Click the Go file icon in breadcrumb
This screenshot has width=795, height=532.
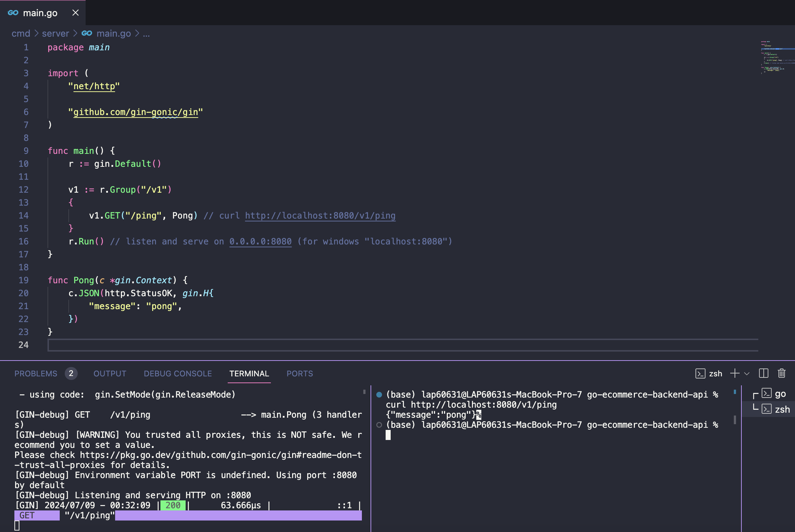[87, 33]
